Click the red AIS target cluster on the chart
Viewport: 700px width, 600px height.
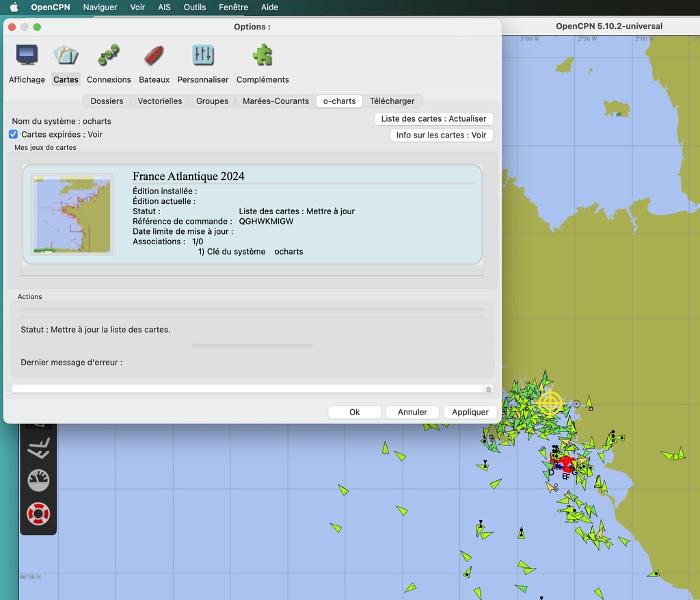tap(564, 463)
